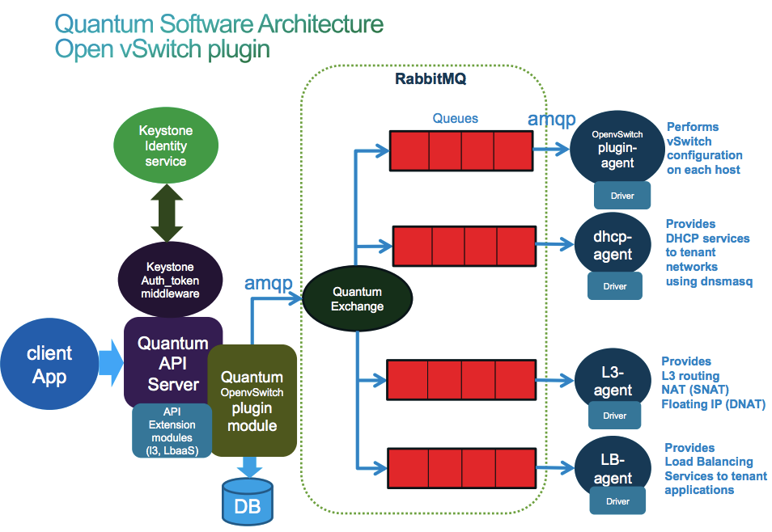
Task: Click the top red queue bar
Action: point(460,150)
